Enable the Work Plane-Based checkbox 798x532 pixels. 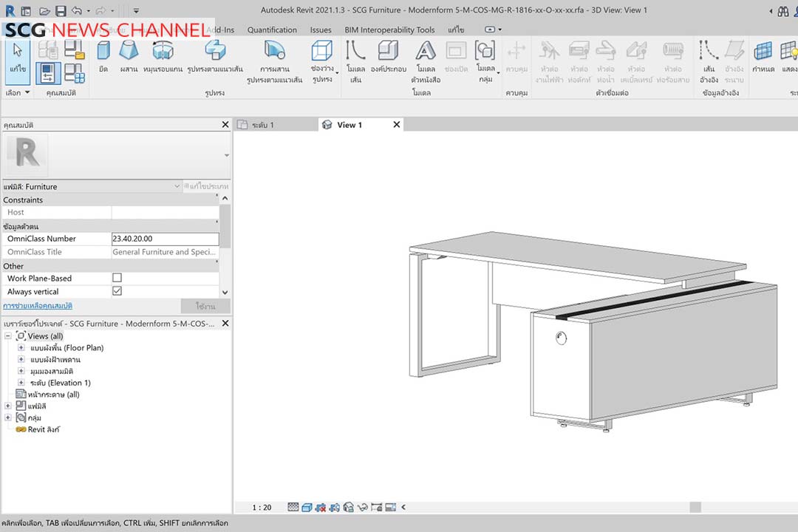point(117,279)
